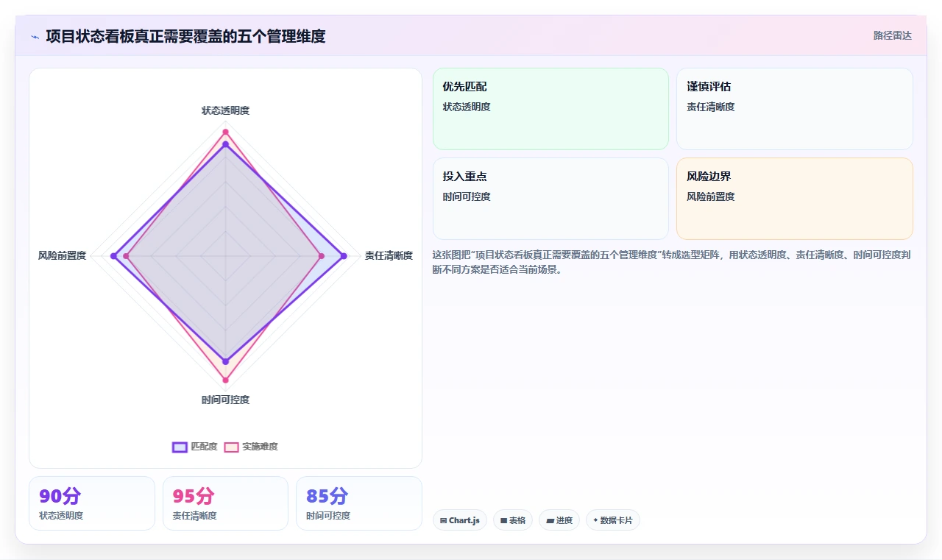Click the pulse icon beside the page title

35,37
